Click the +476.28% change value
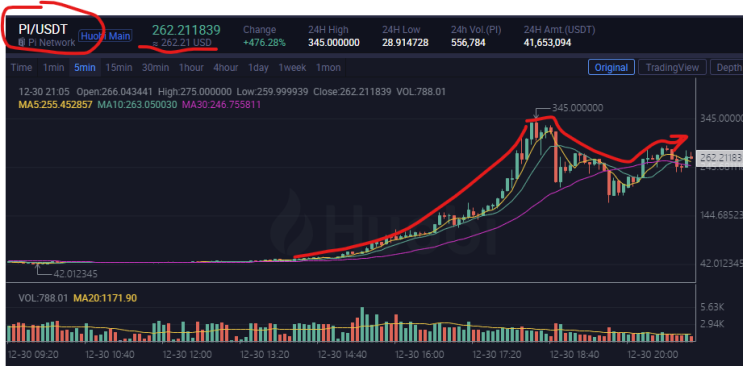Image resolution: width=743 pixels, height=366 pixels. click(x=264, y=43)
